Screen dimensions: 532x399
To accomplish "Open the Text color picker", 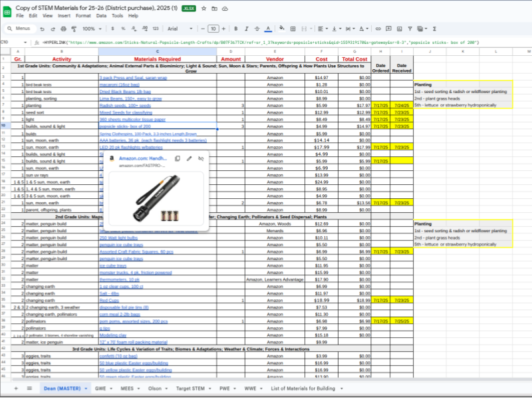I will tap(268, 29).
